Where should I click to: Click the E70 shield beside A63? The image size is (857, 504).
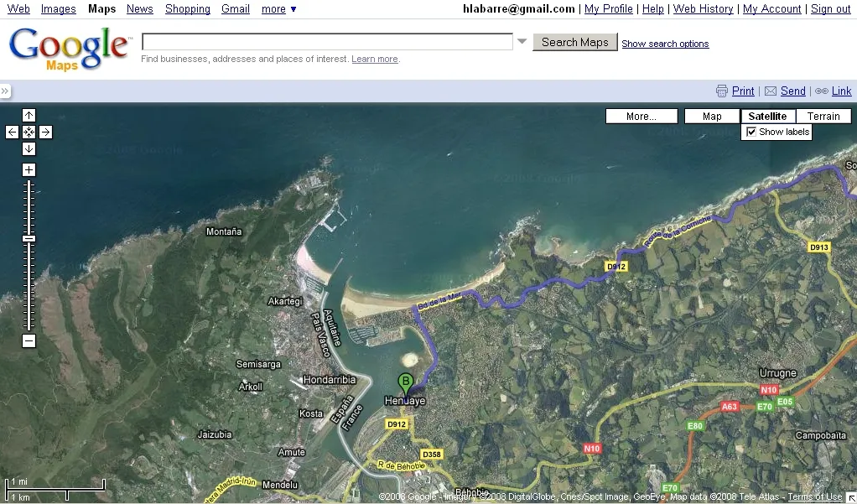coord(765,406)
